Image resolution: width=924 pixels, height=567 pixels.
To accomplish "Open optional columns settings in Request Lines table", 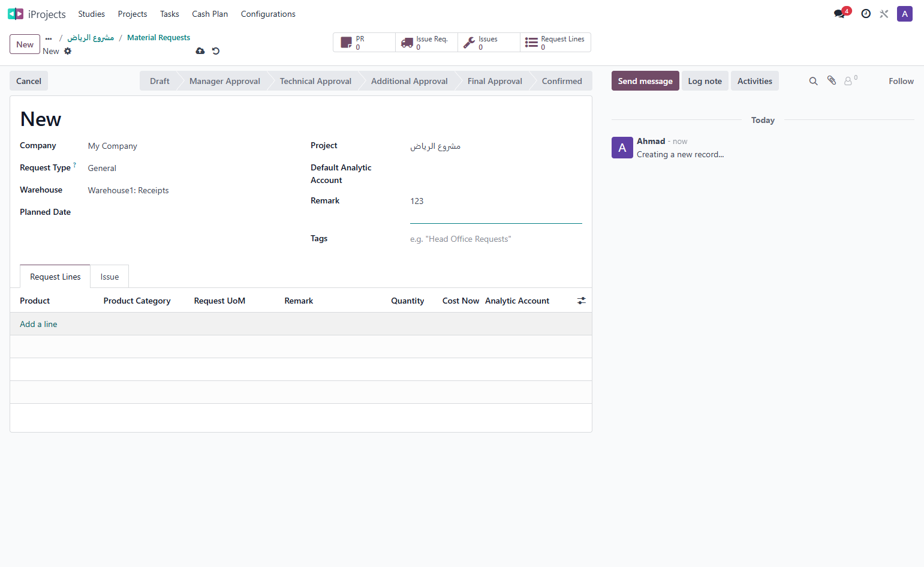I will (581, 301).
